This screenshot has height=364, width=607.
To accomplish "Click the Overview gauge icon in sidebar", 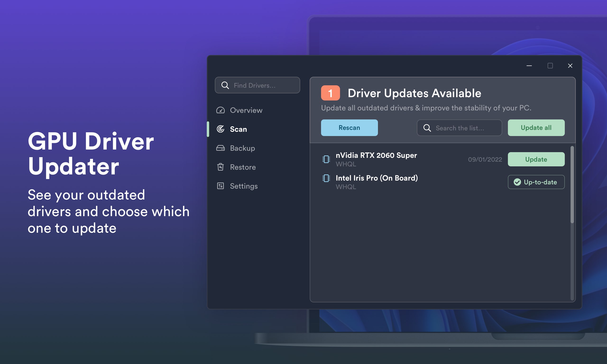I will [x=220, y=110].
